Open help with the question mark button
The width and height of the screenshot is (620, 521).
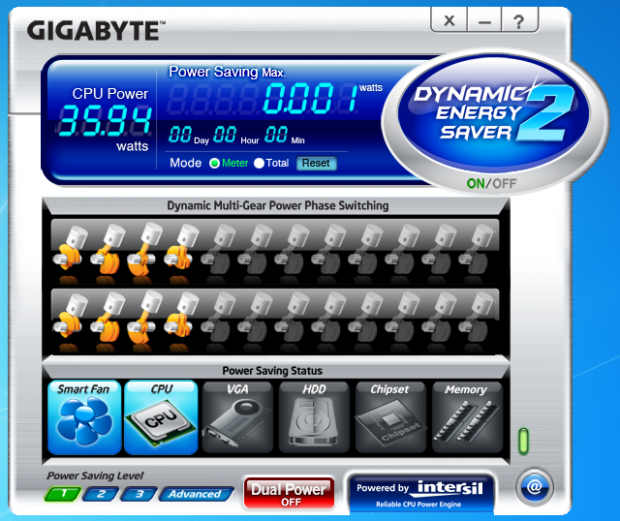(x=519, y=21)
